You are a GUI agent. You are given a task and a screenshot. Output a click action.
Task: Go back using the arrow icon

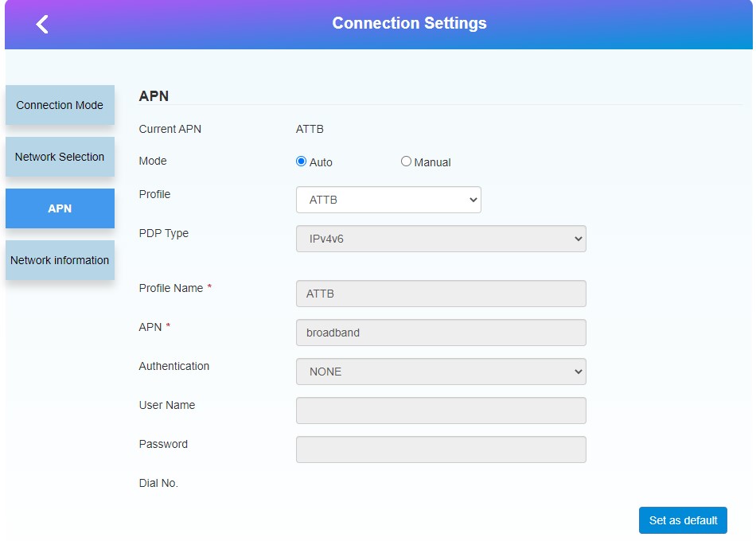[42, 24]
